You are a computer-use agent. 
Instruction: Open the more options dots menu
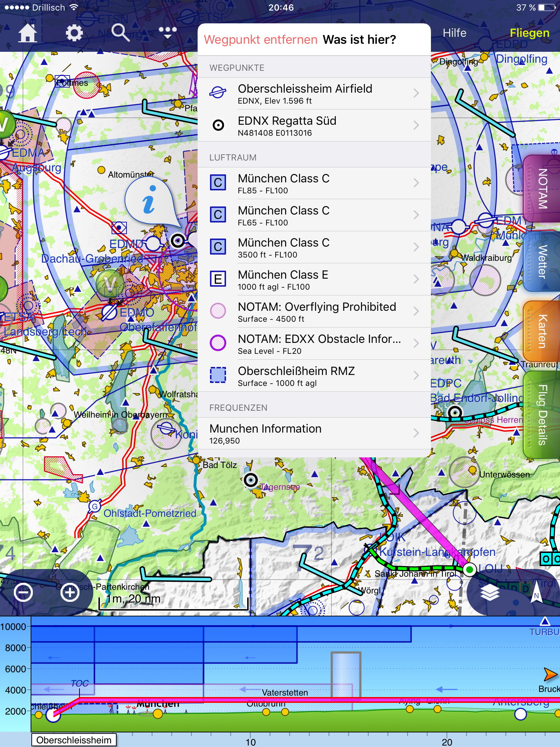(x=167, y=32)
